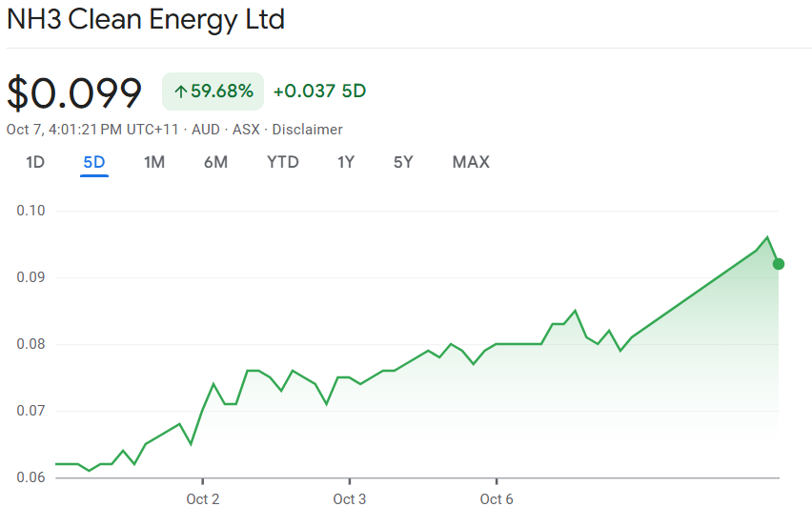The image size is (812, 527).
Task: Click the 0.10 price axis label
Action: tap(31, 211)
